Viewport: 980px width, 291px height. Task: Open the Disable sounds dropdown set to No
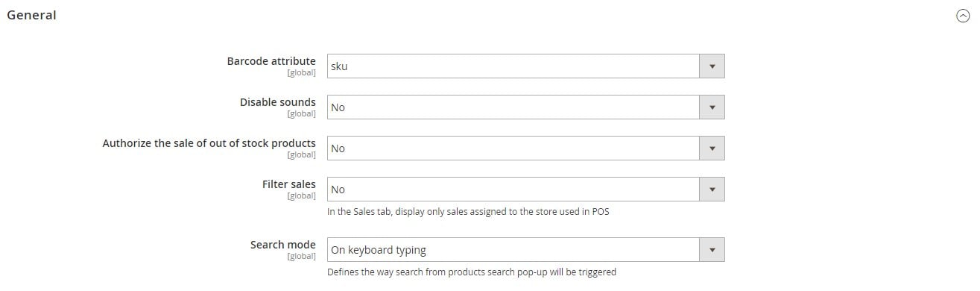[526, 107]
